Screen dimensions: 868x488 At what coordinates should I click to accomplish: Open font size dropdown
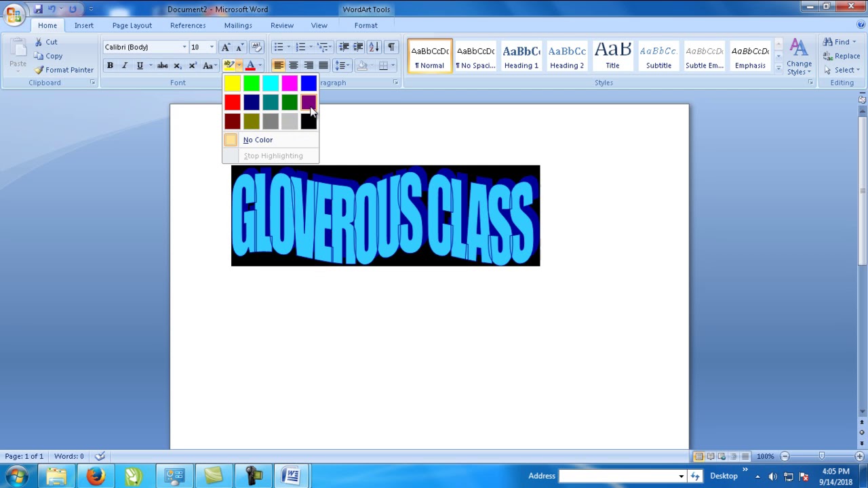coord(212,47)
